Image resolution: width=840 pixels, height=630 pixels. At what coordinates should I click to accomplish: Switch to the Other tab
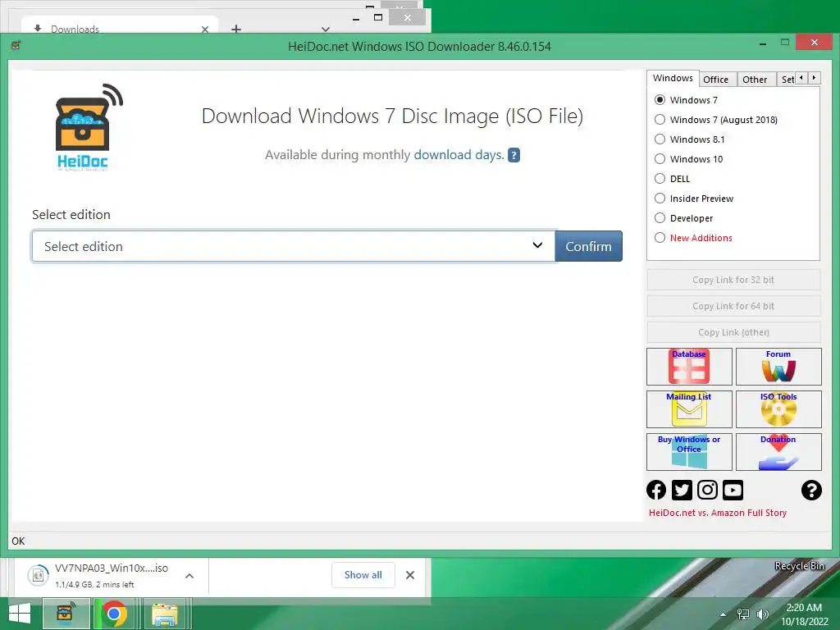click(755, 80)
